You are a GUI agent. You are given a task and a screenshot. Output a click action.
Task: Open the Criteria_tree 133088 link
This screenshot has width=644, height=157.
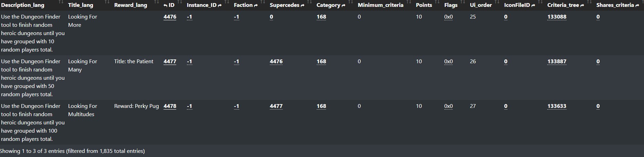point(557,17)
